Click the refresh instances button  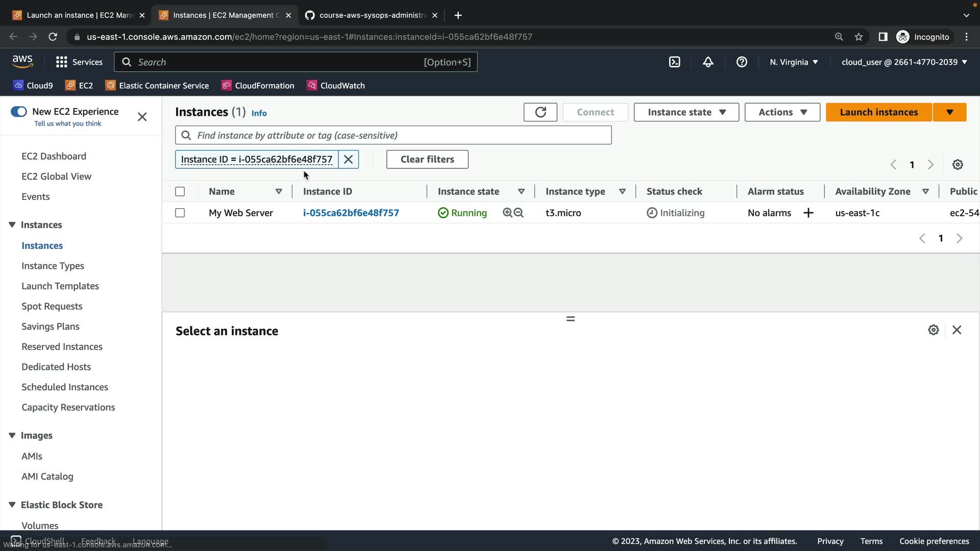pyautogui.click(x=540, y=112)
